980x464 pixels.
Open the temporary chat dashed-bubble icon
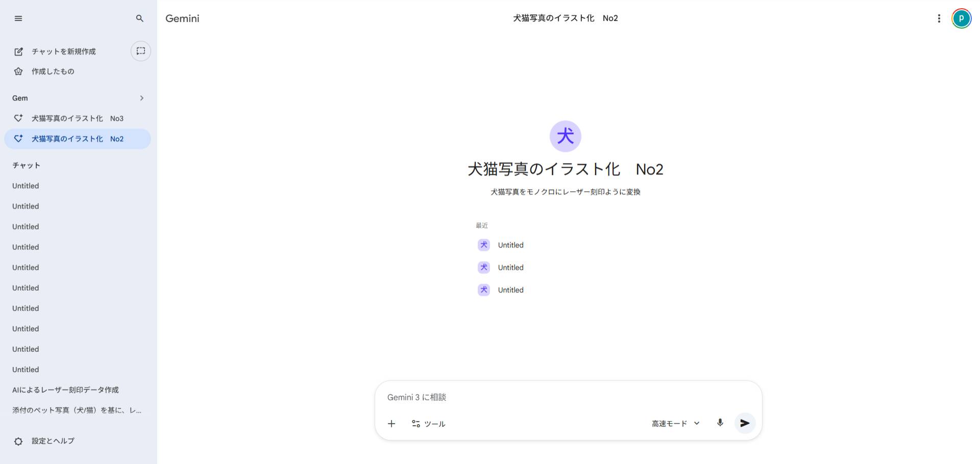point(141,51)
